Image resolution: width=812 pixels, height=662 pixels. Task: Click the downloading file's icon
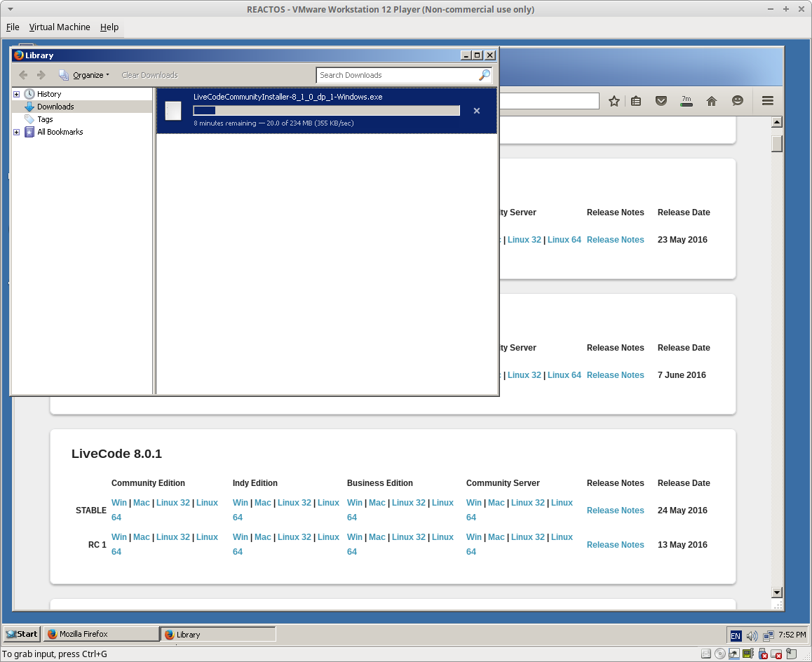[173, 111]
